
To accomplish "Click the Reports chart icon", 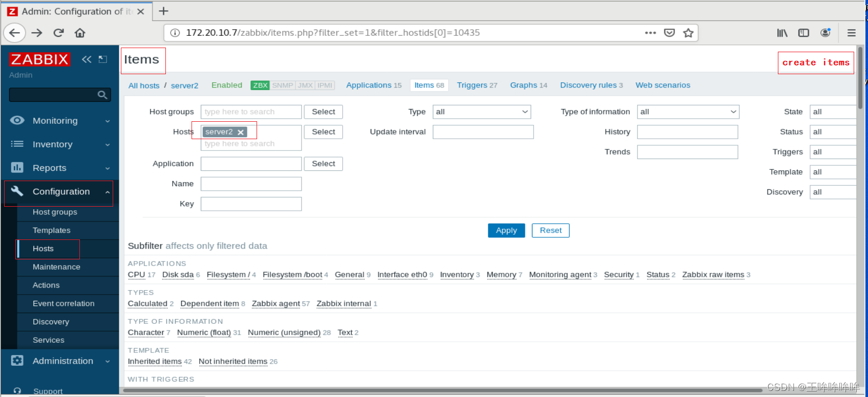I will coord(17,167).
